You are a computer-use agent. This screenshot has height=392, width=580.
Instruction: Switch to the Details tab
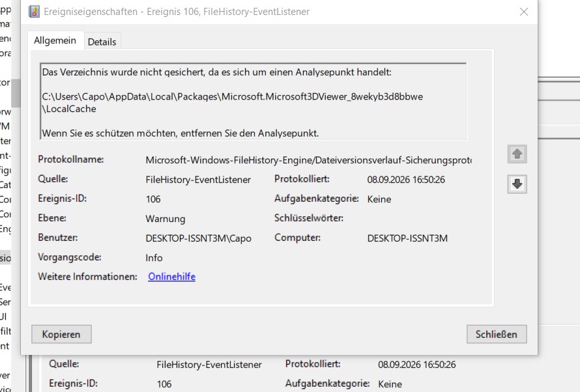pos(102,42)
